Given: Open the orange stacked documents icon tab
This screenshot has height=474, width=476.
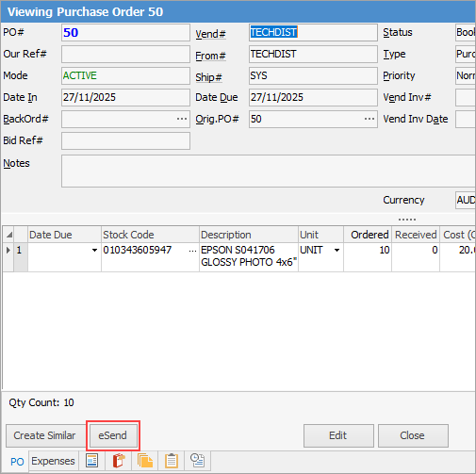Looking at the screenshot, I should tap(145, 461).
